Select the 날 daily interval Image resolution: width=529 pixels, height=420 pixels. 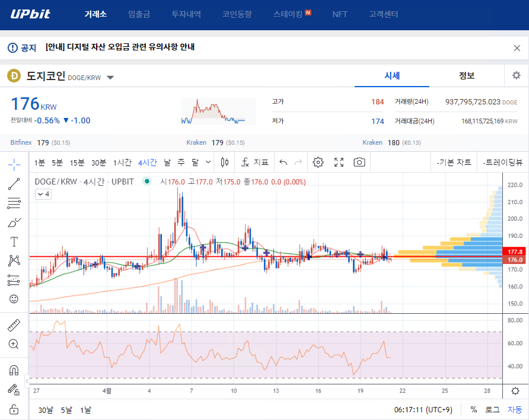point(167,163)
